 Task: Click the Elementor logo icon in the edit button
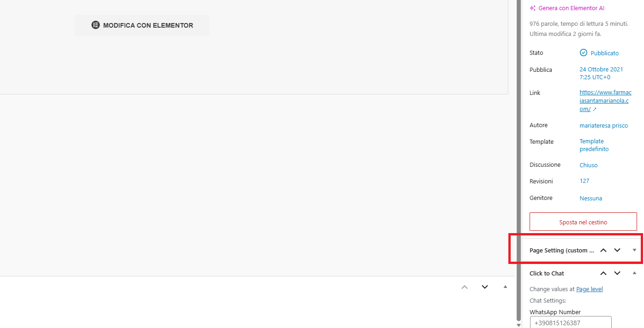click(x=95, y=25)
